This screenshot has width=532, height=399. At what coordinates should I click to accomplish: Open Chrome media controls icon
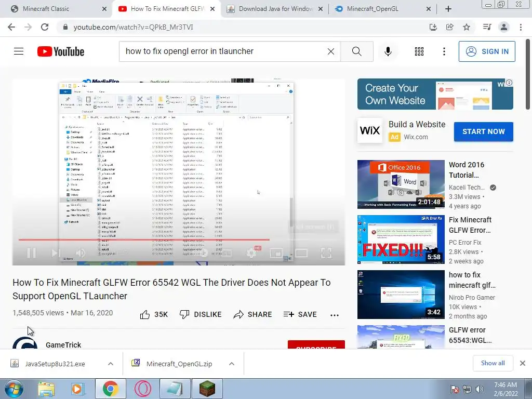tap(487, 27)
